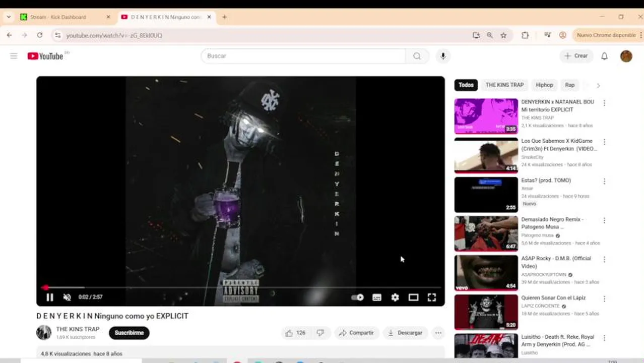Open a new browser tab
Viewport: 644px width, 363px height.
(x=224, y=17)
